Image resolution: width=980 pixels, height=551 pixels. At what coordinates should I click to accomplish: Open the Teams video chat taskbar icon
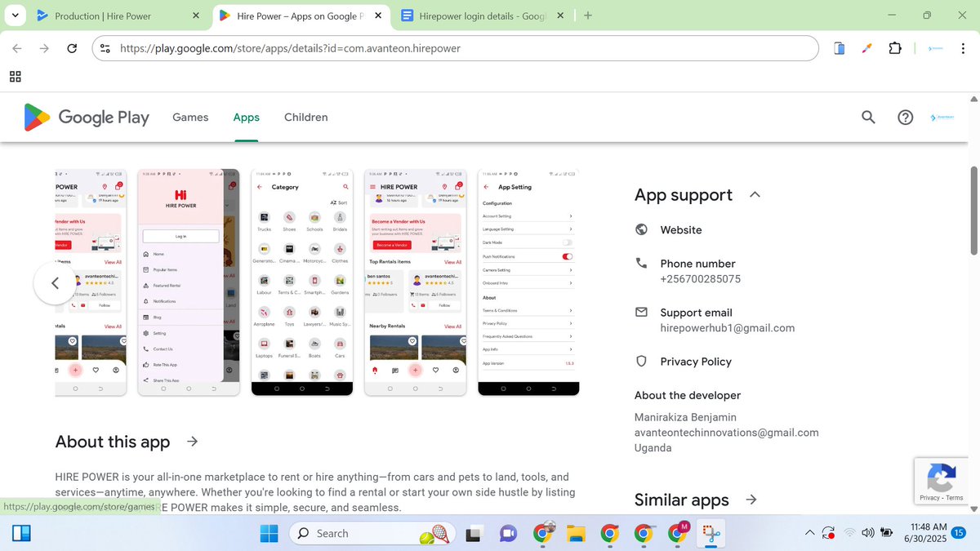point(508,534)
